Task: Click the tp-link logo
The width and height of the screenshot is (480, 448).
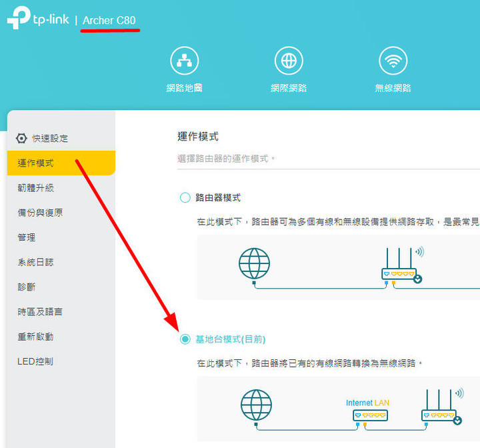Action: (38, 18)
